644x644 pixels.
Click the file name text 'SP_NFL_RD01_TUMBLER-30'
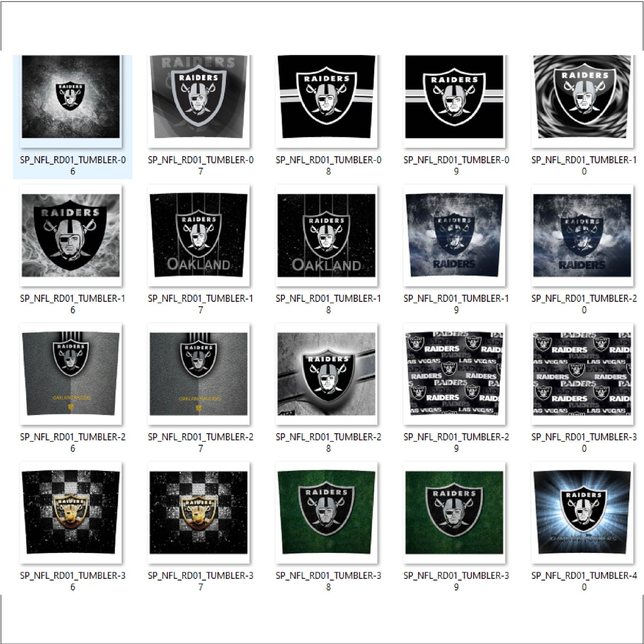(584, 443)
